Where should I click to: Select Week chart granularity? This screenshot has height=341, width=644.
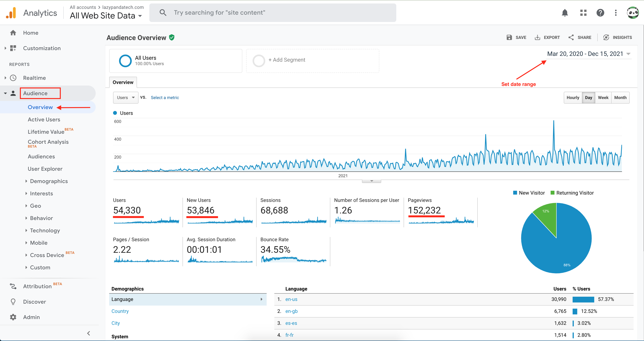pos(603,98)
